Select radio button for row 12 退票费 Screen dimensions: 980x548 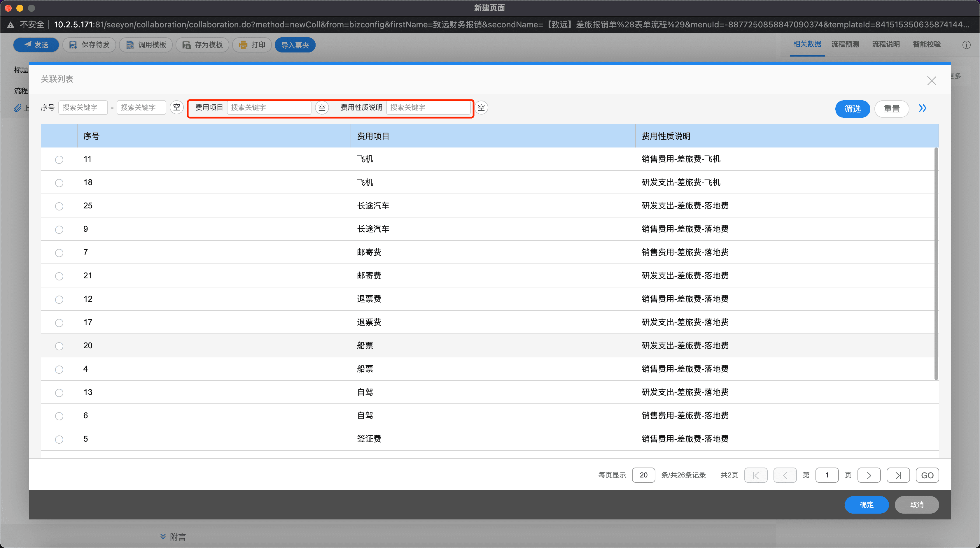59,300
